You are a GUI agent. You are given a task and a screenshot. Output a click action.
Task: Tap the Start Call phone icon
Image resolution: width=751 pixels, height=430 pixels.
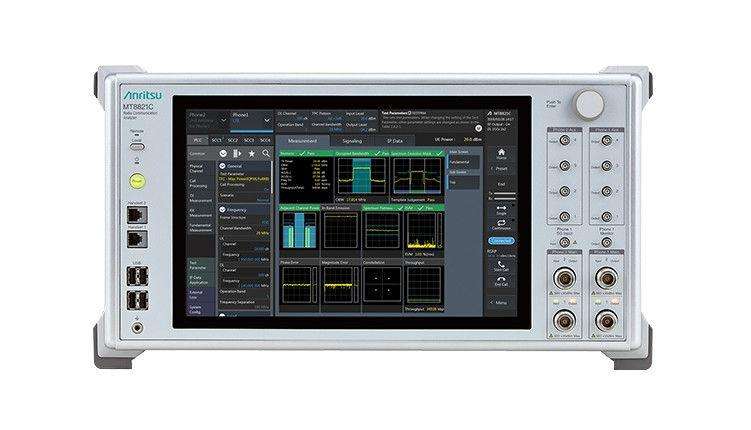501,264
